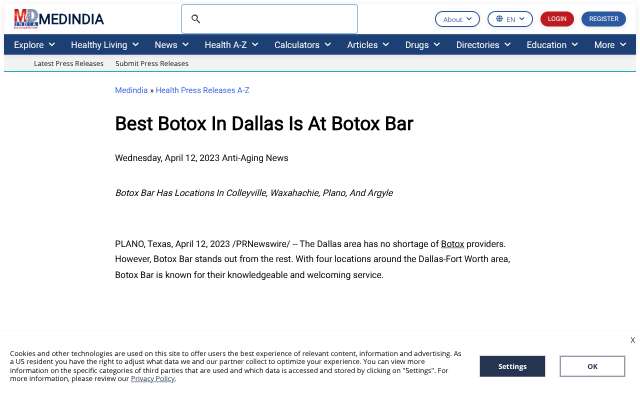
Task: Close the cookie banner with X
Action: pos(632,340)
